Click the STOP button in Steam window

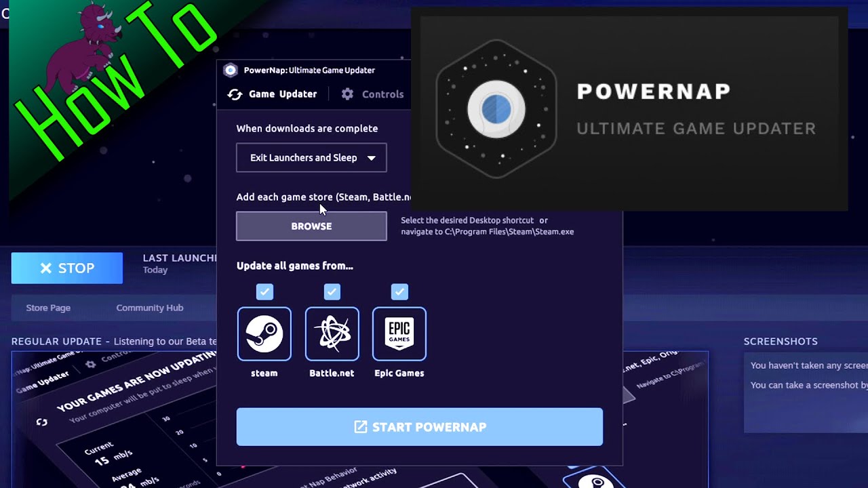67,268
